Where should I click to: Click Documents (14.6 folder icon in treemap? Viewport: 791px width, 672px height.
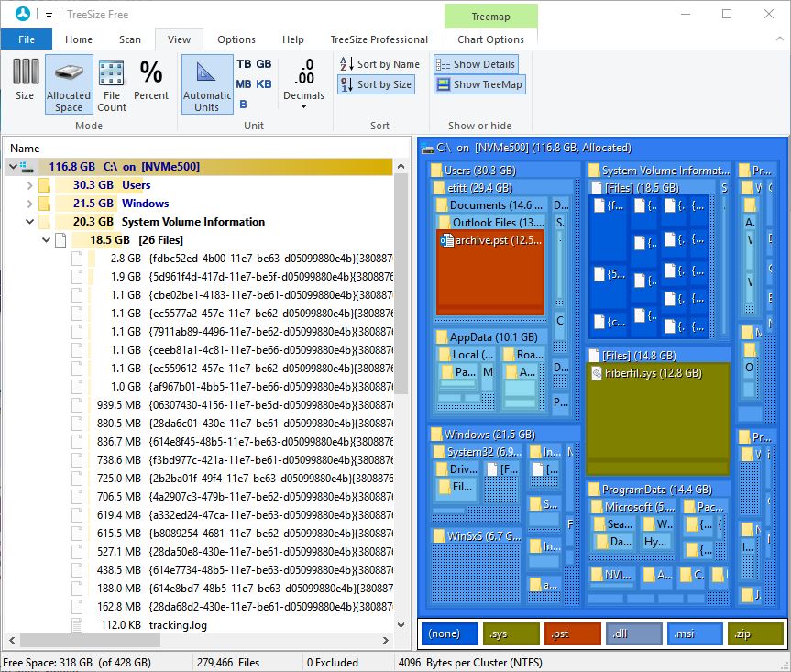coord(442,204)
